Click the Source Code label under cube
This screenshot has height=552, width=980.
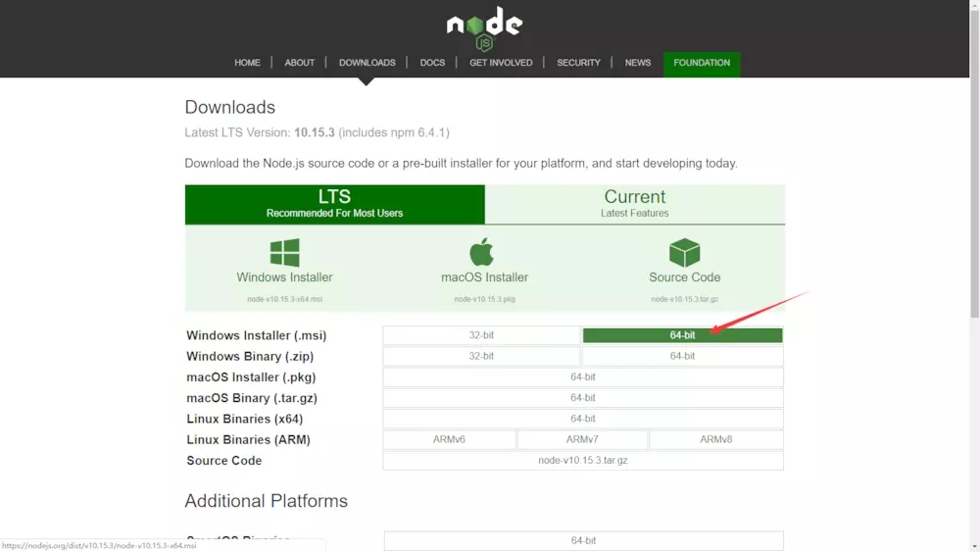(684, 276)
